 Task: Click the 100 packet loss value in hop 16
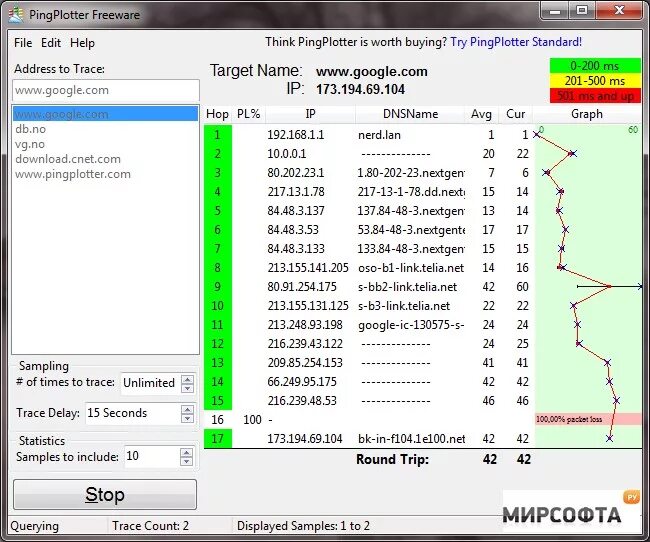click(x=252, y=420)
